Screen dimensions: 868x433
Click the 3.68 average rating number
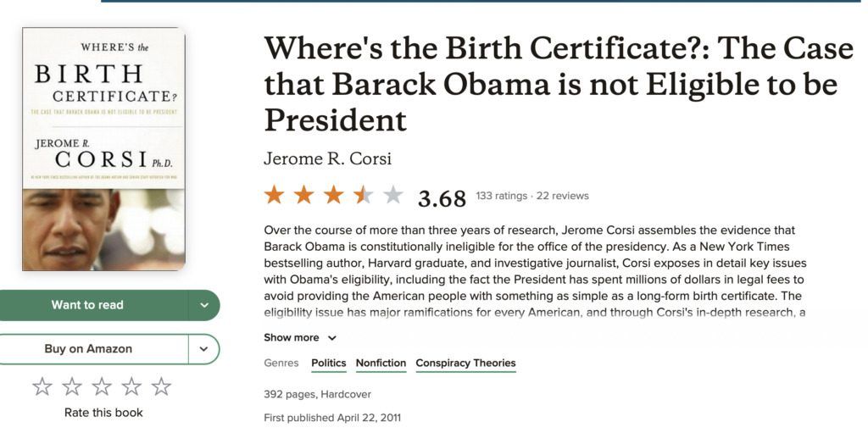(442, 198)
